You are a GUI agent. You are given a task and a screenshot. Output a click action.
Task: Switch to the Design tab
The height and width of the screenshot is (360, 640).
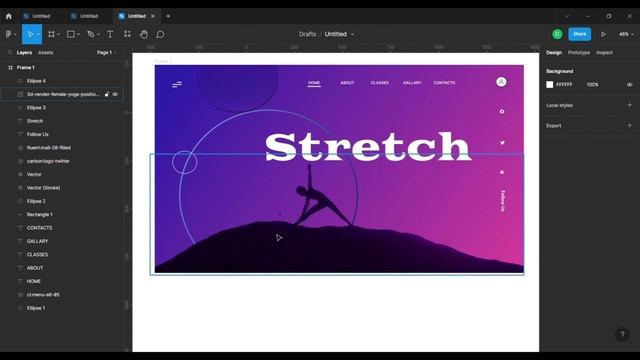tap(554, 53)
